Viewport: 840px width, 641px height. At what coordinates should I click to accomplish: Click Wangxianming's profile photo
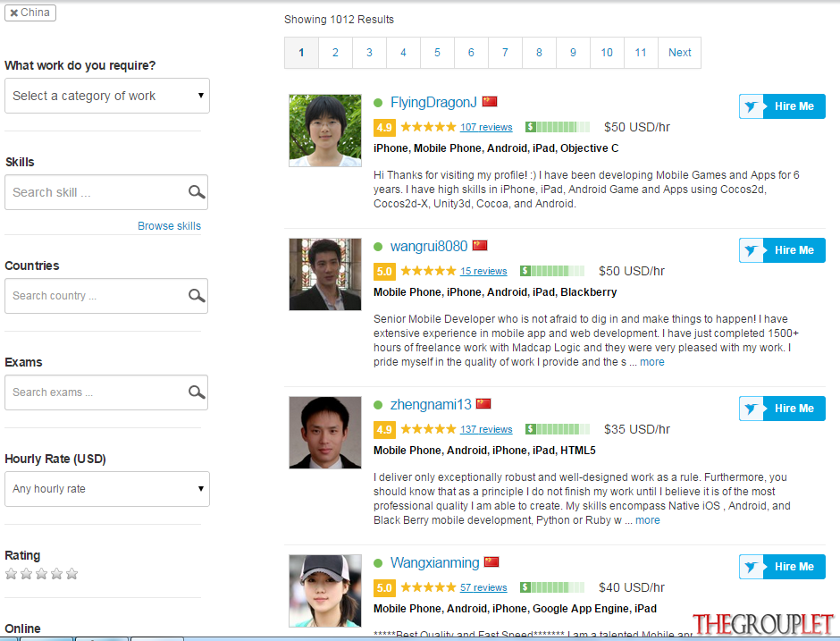325,591
